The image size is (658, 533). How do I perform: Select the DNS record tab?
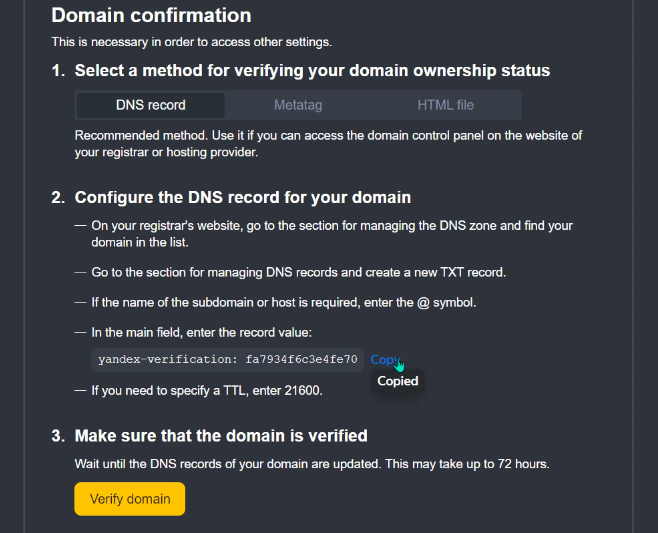tap(150, 105)
